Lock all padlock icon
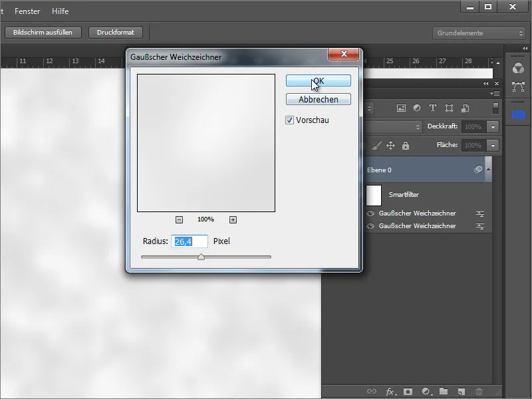Image resolution: width=532 pixels, height=399 pixels. point(406,146)
